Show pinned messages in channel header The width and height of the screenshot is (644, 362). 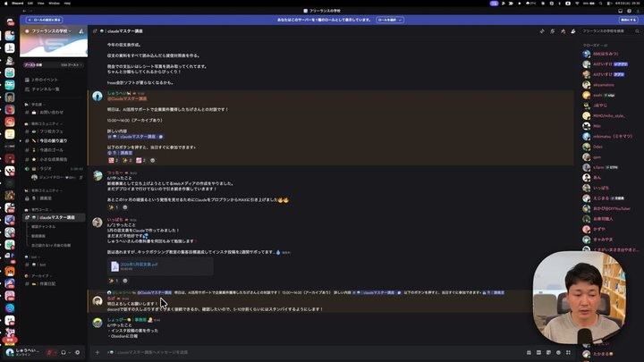(563, 31)
